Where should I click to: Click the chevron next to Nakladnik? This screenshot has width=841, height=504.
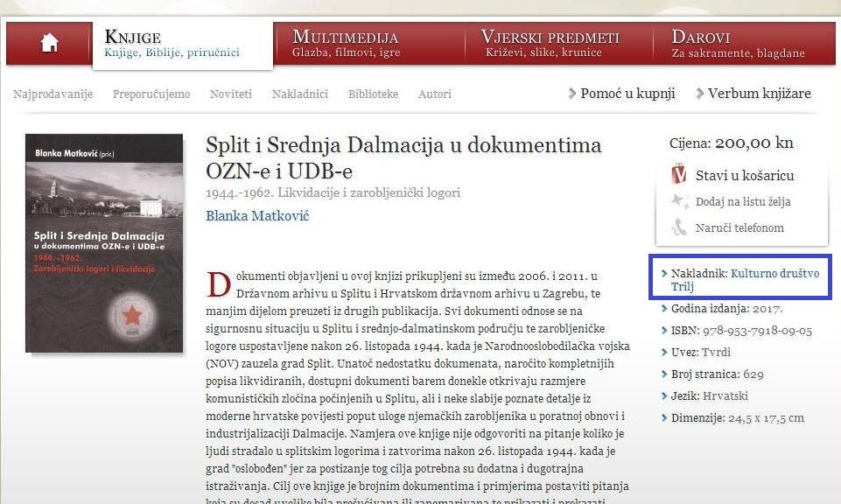(664, 274)
